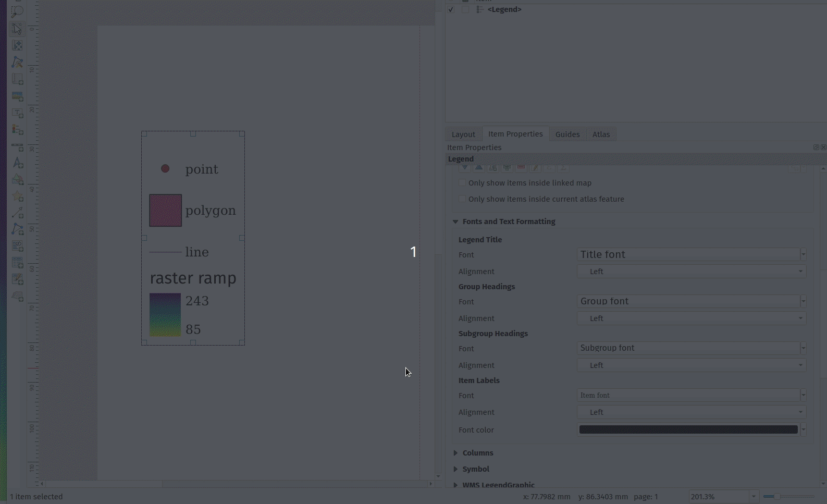Screen dimensions: 827x504
Task: Click the Title font button
Action: coord(688,254)
